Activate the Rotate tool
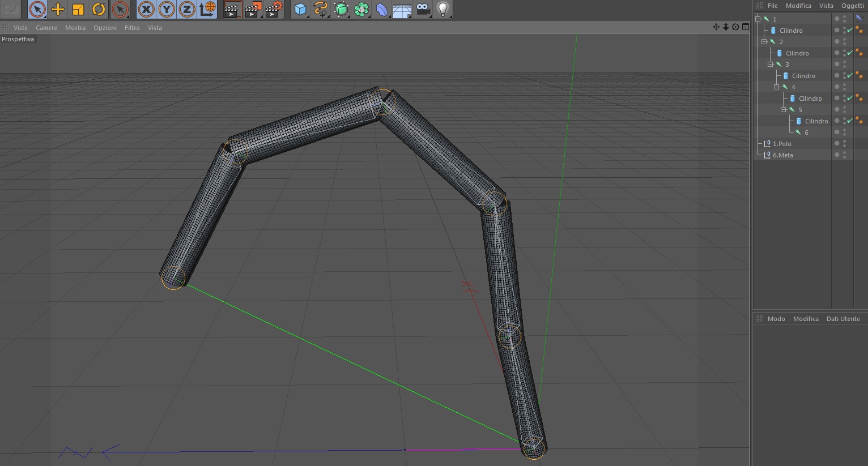 pyautogui.click(x=99, y=9)
